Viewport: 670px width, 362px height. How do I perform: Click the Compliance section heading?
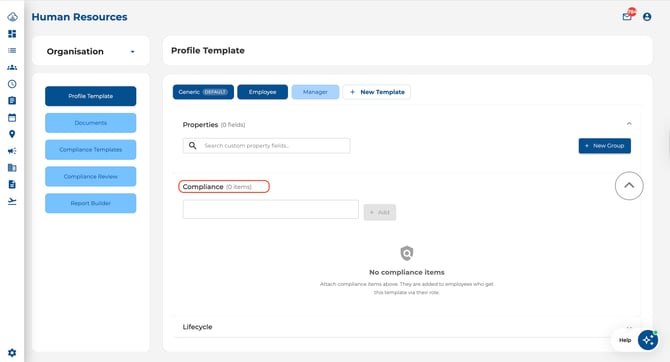pyautogui.click(x=203, y=187)
